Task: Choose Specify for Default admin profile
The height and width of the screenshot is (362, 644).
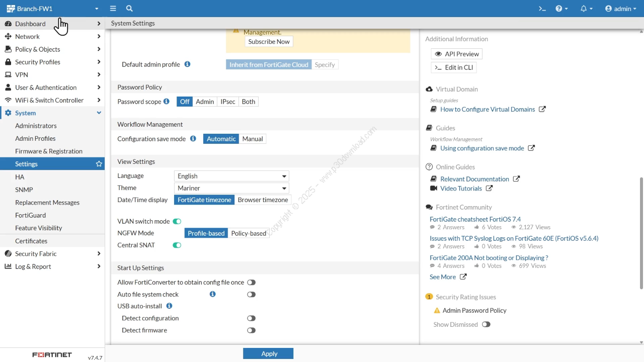Action: tap(325, 64)
